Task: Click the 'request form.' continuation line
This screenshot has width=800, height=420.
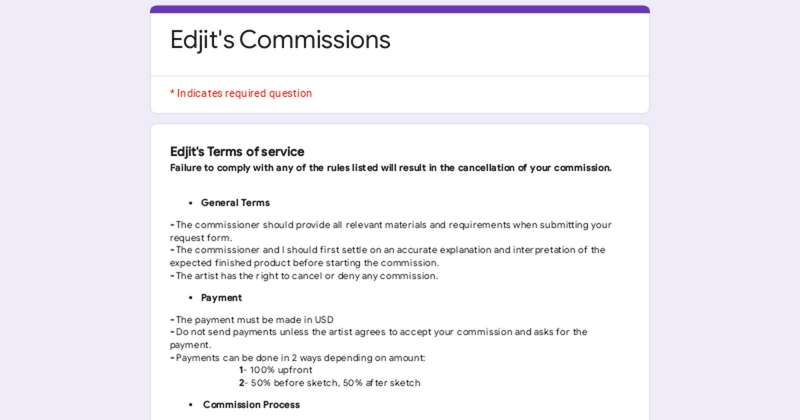Action: tap(201, 238)
